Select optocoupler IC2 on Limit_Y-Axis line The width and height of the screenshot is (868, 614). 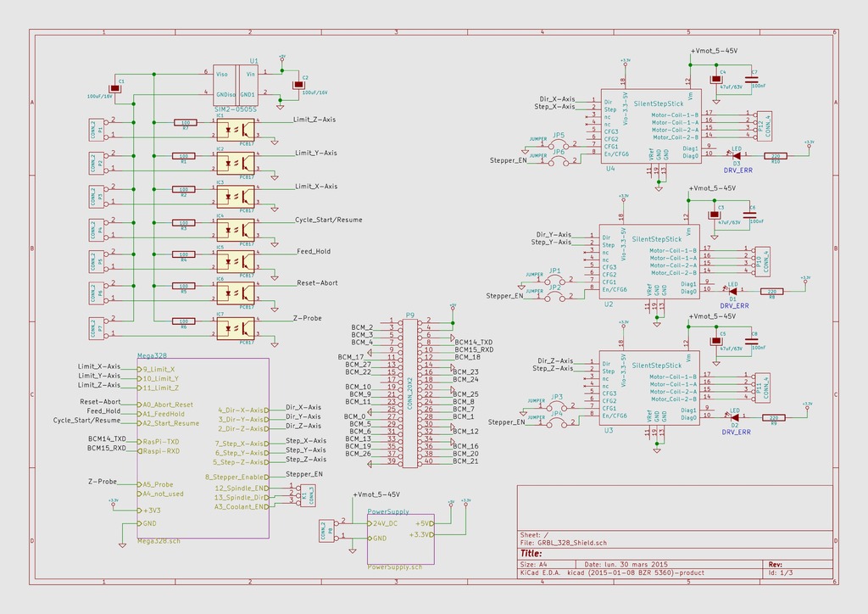click(x=236, y=164)
